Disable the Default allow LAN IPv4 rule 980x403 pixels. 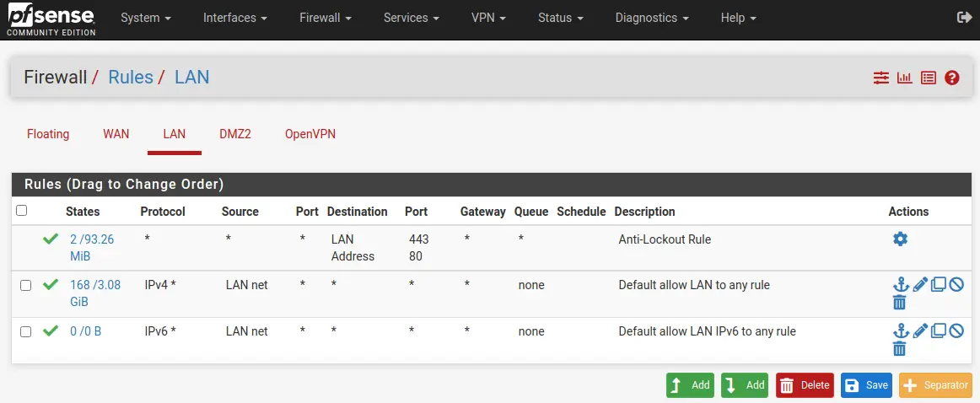956,285
